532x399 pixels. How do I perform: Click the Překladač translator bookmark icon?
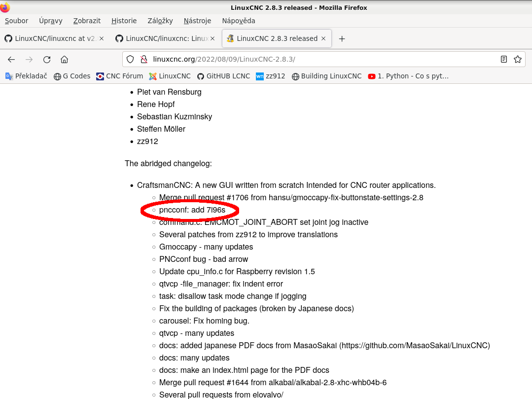pos(8,76)
